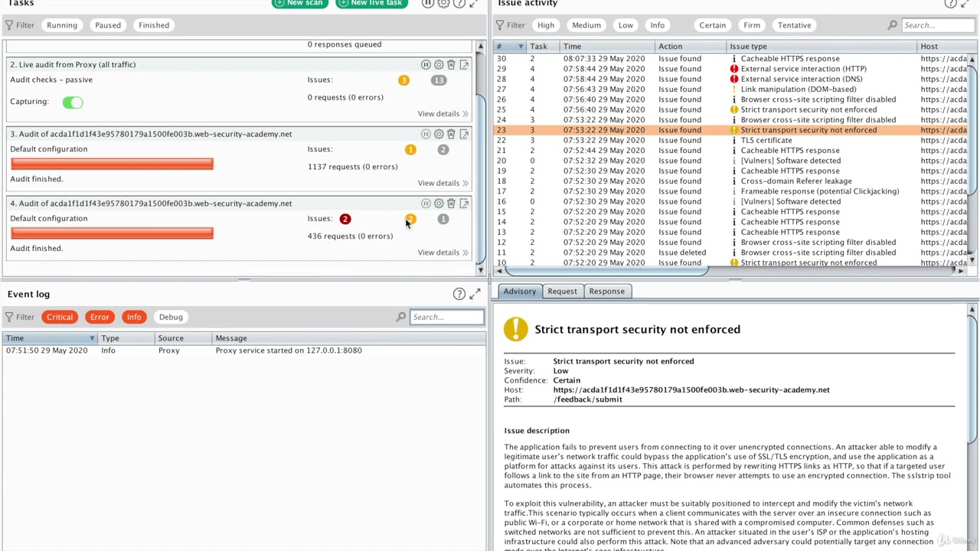The height and width of the screenshot is (551, 980).
Task: Toggle Certain confidence filter
Action: 712,25
